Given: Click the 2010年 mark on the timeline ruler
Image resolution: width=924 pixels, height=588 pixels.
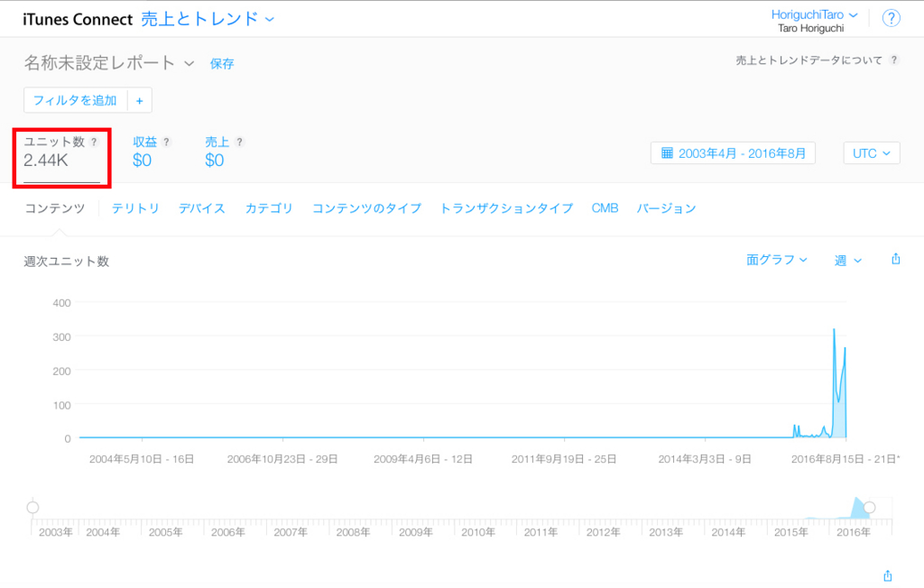Looking at the screenshot, I should click(478, 532).
